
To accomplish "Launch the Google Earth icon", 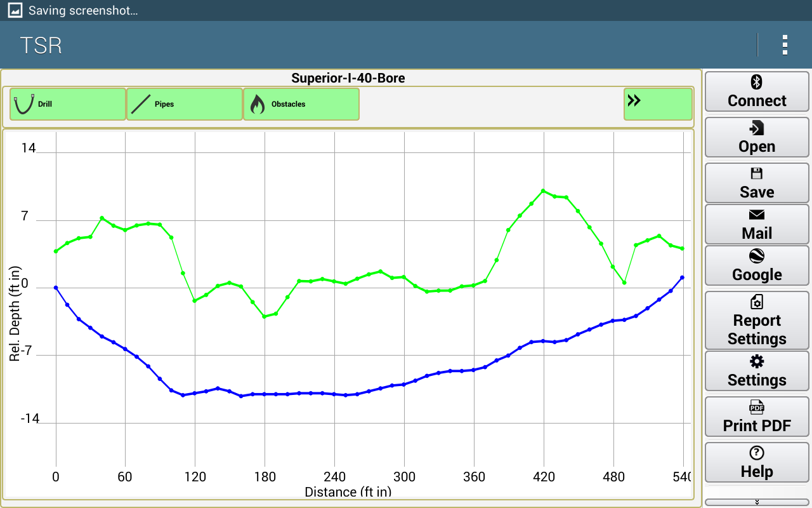I will point(756,257).
